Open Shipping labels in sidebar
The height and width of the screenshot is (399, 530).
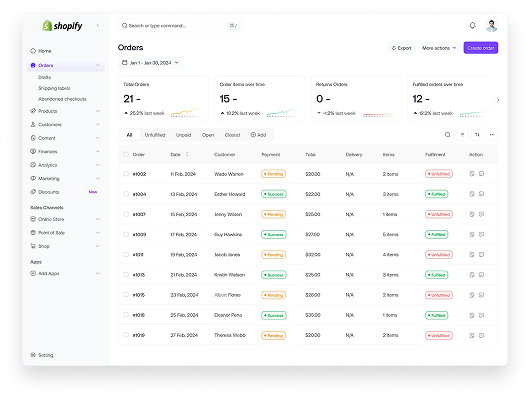coord(54,88)
